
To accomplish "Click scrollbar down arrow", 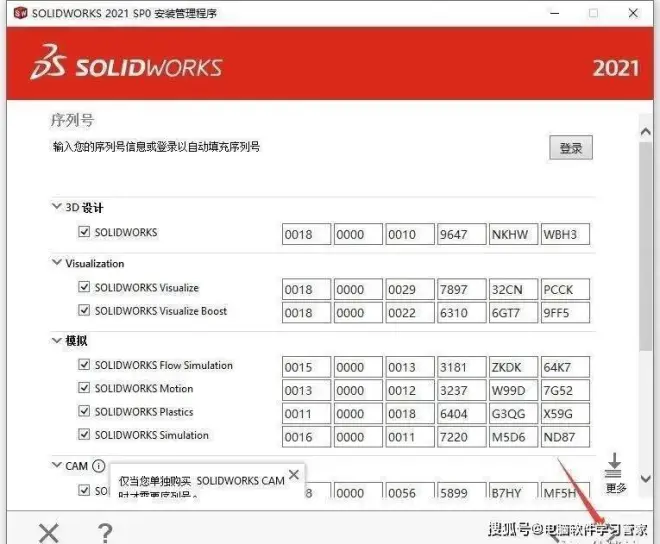I will click(645, 478).
